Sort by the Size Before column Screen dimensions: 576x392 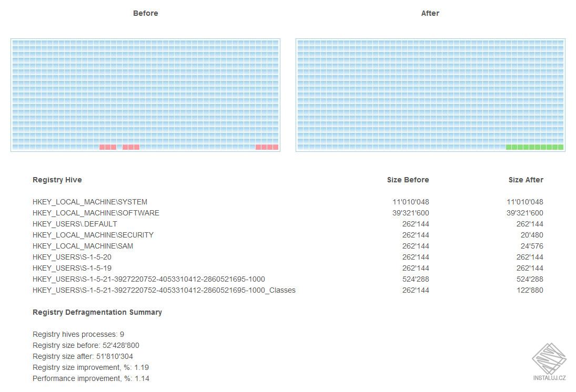tap(408, 180)
